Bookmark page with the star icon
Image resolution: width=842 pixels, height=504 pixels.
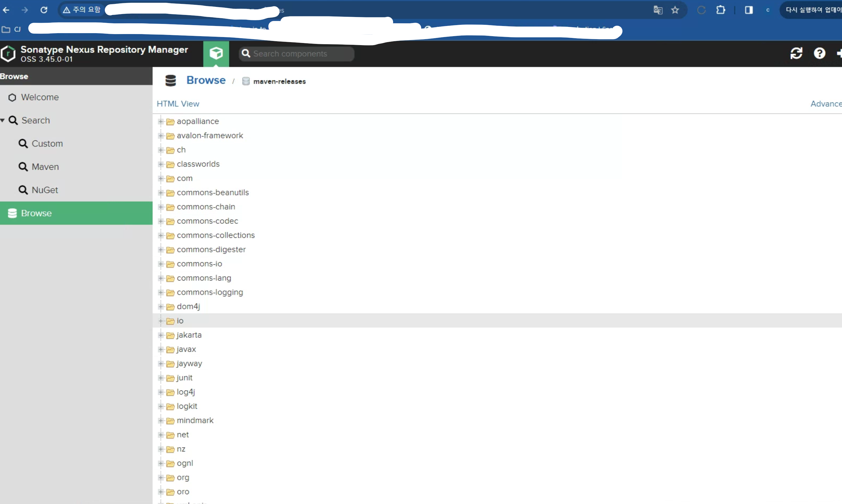[675, 10]
